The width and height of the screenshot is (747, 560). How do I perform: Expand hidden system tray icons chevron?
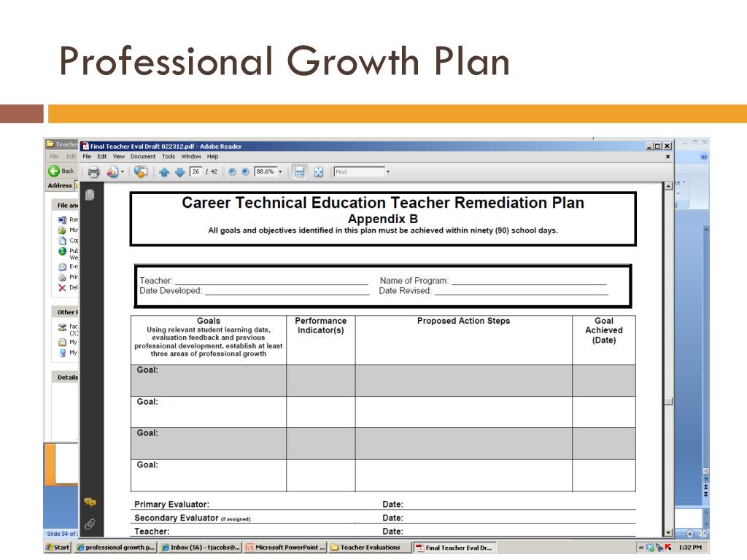coord(640,547)
